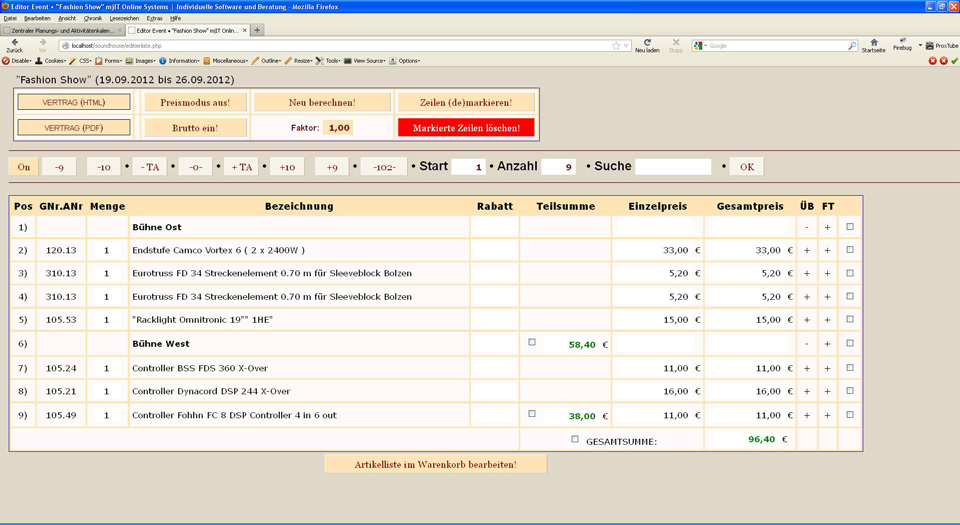Open Disable developer toolbar menu

(x=17, y=61)
